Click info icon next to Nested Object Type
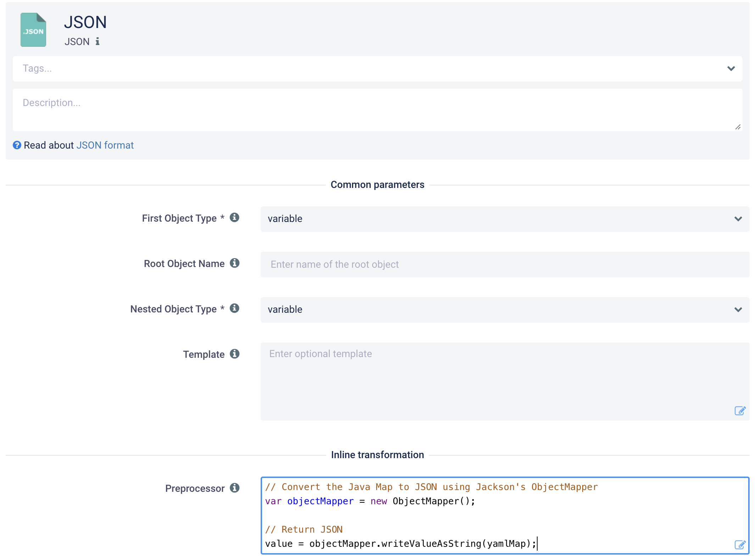This screenshot has height=556, width=756. tap(234, 308)
